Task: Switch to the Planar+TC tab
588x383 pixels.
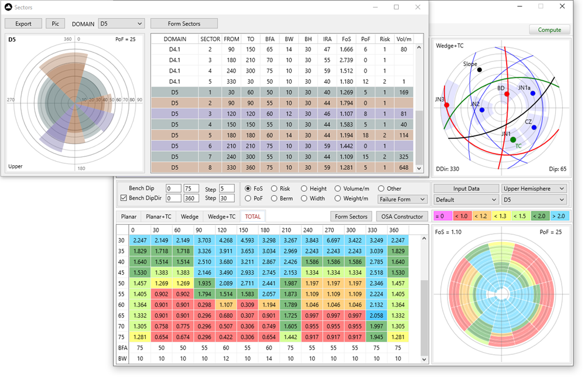Action: (x=158, y=217)
